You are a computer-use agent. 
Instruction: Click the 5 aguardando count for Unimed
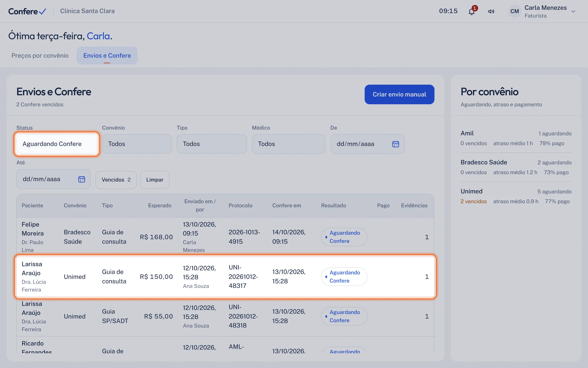554,192
